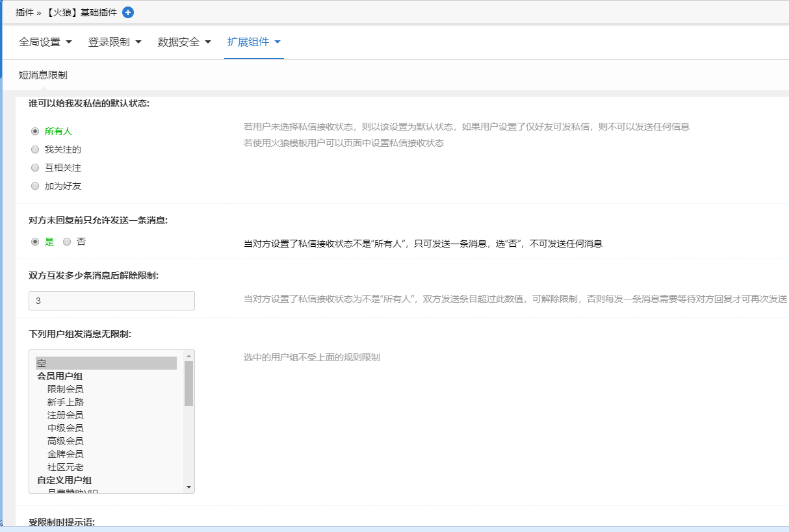Select 新手上路 user group
Viewport: 789px width, 532px height.
tap(65, 402)
